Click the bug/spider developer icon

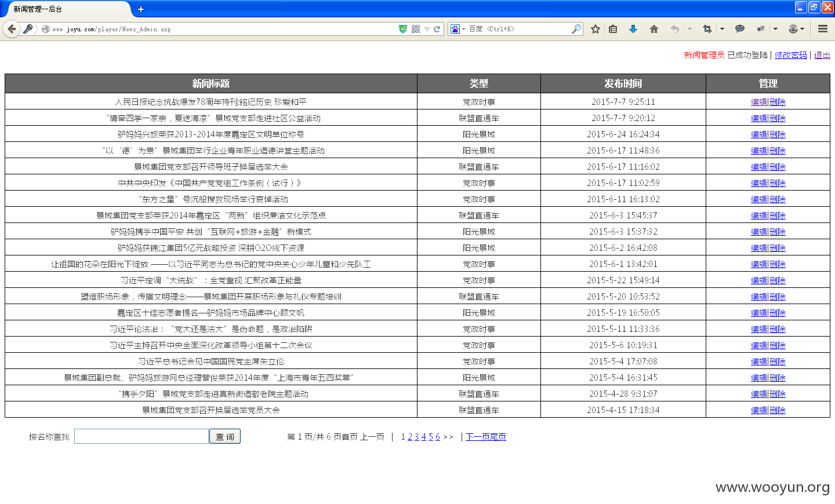pyautogui.click(x=761, y=29)
